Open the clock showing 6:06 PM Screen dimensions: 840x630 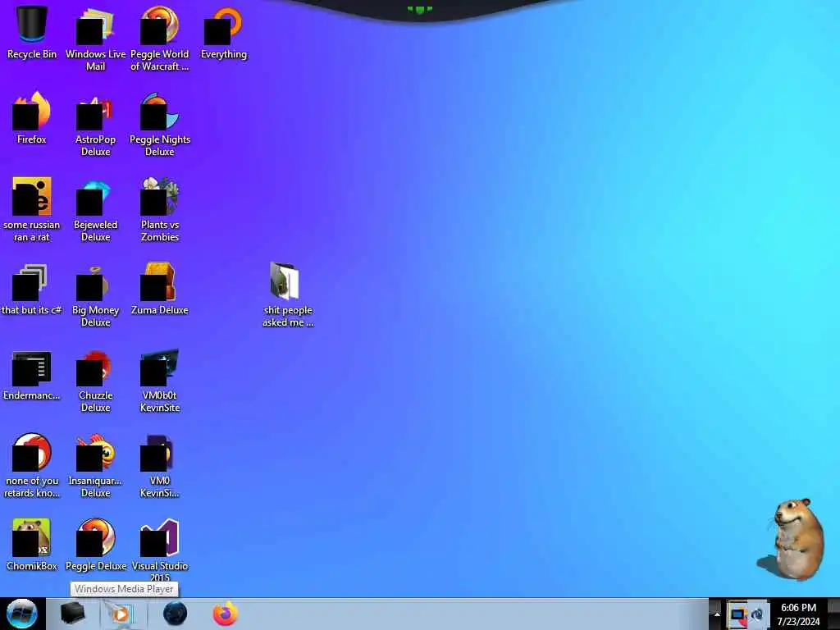pyautogui.click(x=798, y=614)
